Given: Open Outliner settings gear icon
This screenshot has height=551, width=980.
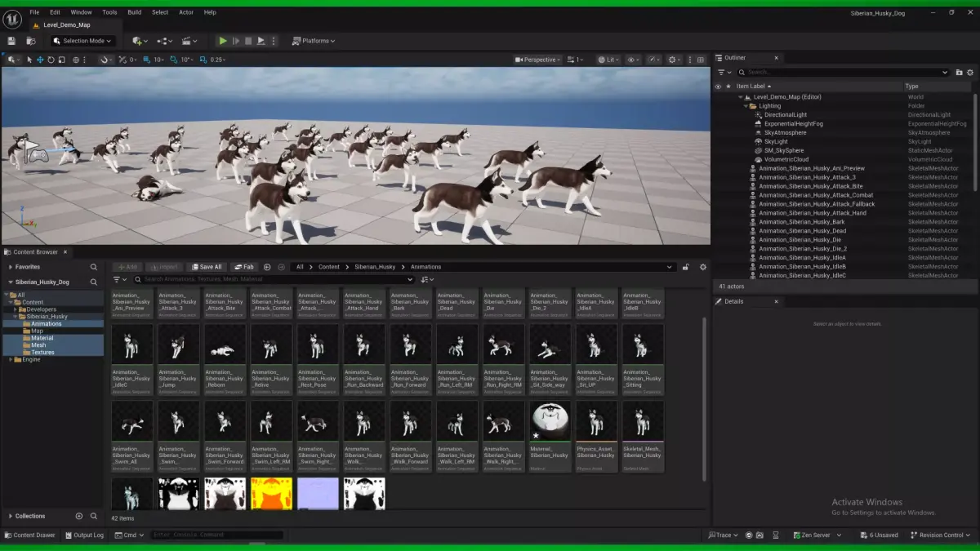Looking at the screenshot, I should click(969, 72).
